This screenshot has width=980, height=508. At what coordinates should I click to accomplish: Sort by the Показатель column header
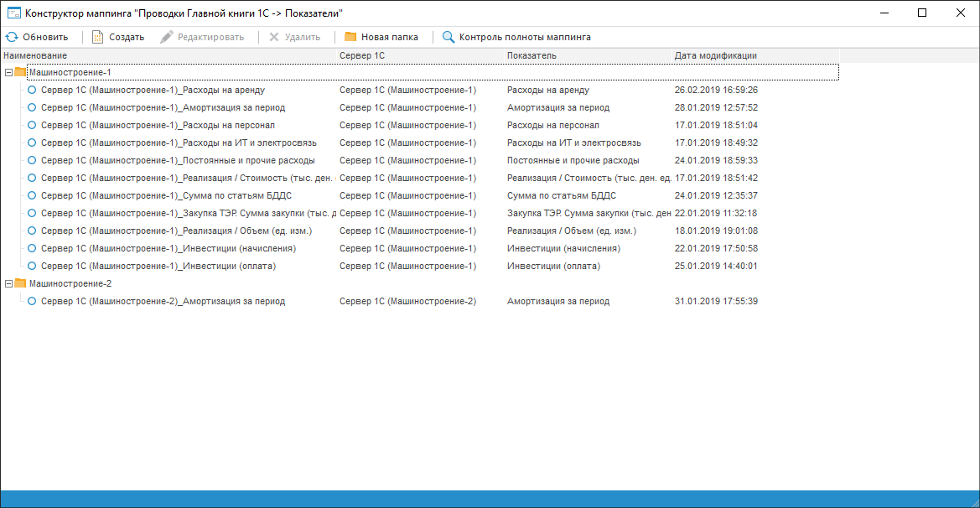[x=588, y=55]
